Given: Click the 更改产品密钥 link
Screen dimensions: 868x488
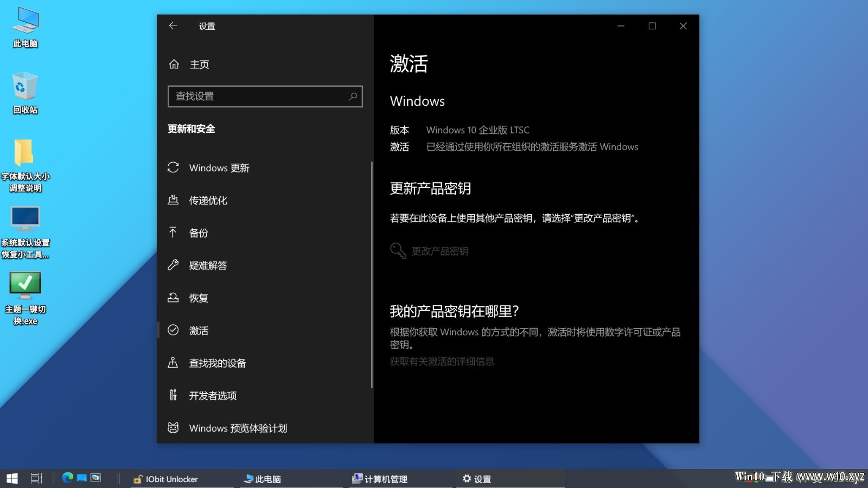Looking at the screenshot, I should (x=440, y=251).
